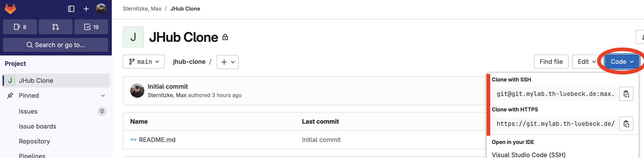The width and height of the screenshot is (644, 158).
Task: Open the main branch selector dropdown
Action: click(144, 62)
